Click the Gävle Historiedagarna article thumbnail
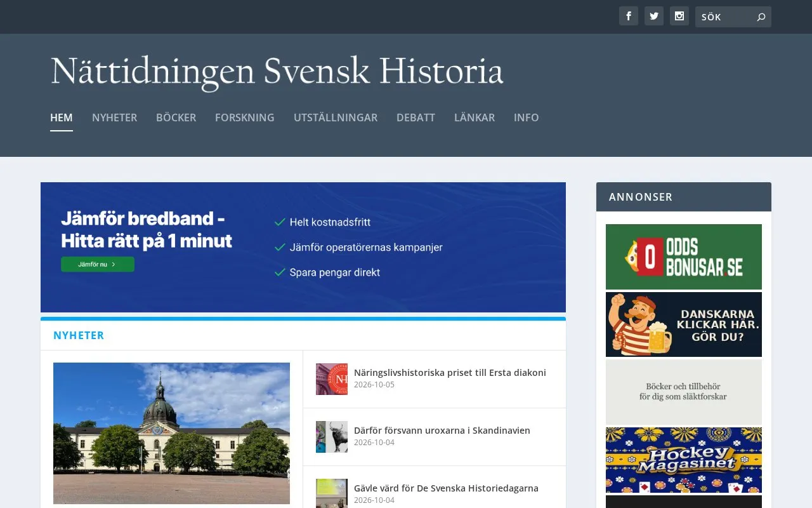The image size is (812, 508). [x=332, y=493]
